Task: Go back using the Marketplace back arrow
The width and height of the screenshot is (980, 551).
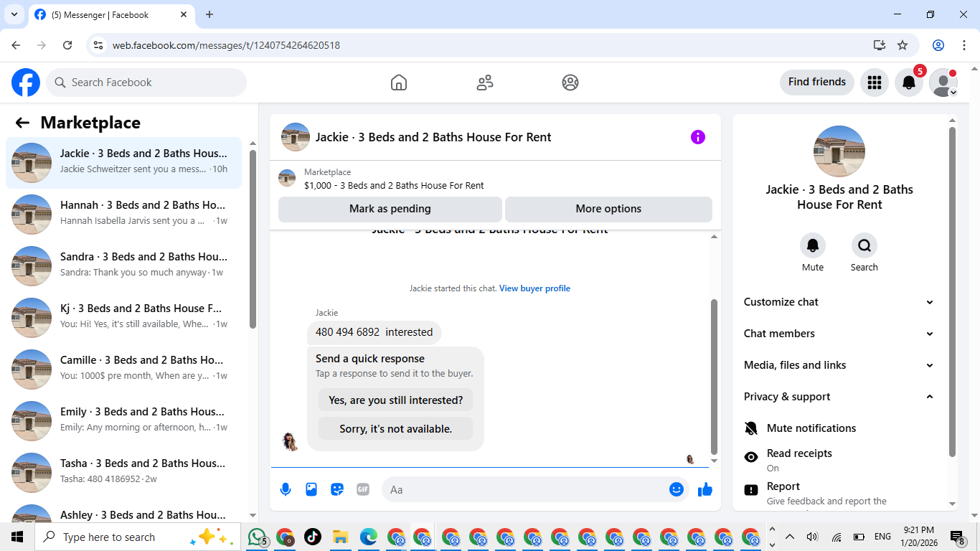Action: [x=22, y=123]
